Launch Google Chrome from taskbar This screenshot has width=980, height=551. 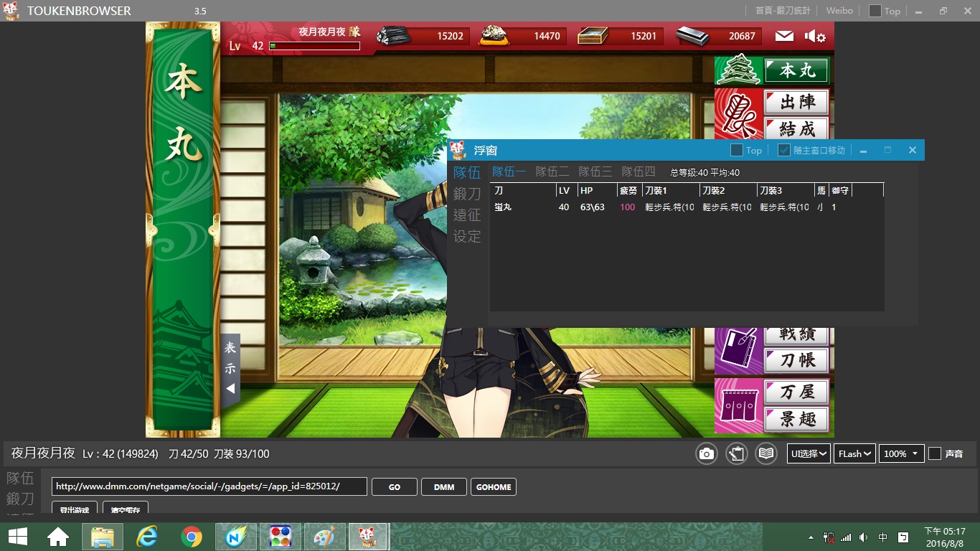point(191,537)
